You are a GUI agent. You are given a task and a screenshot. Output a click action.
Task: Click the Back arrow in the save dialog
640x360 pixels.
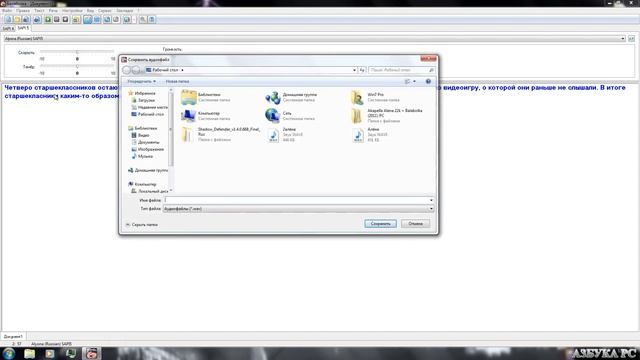[x=127, y=70]
